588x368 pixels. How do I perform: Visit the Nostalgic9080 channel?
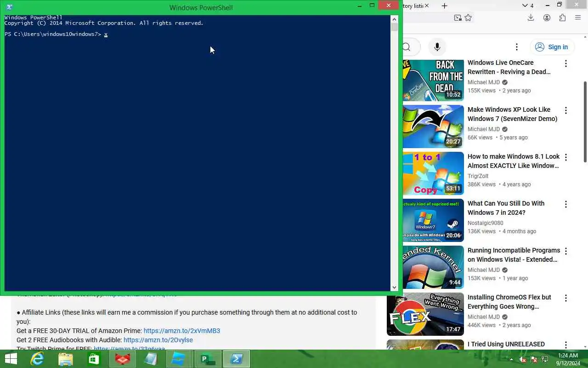[x=486, y=223]
